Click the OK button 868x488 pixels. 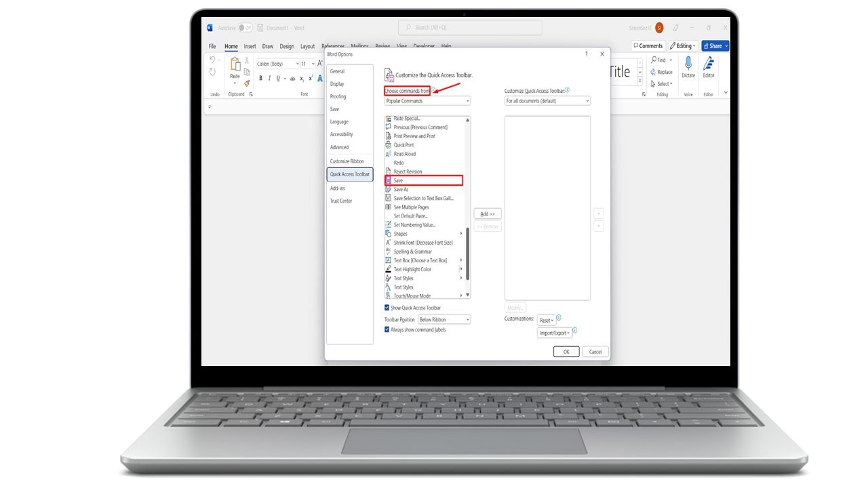click(566, 352)
